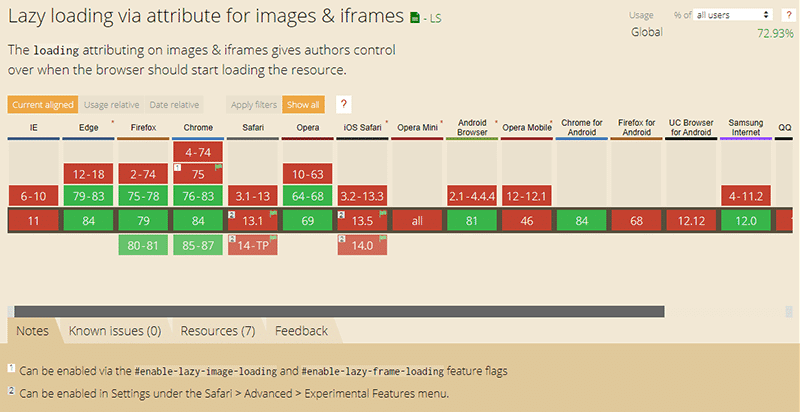Select the Android Browser 81 cell
800x412 pixels.
pyautogui.click(x=472, y=221)
